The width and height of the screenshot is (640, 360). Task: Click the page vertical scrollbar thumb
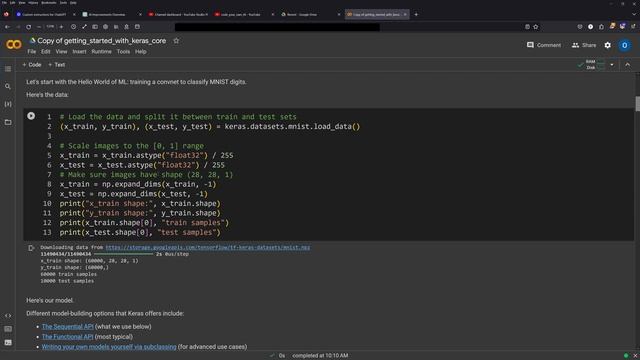pyautogui.click(x=638, y=103)
